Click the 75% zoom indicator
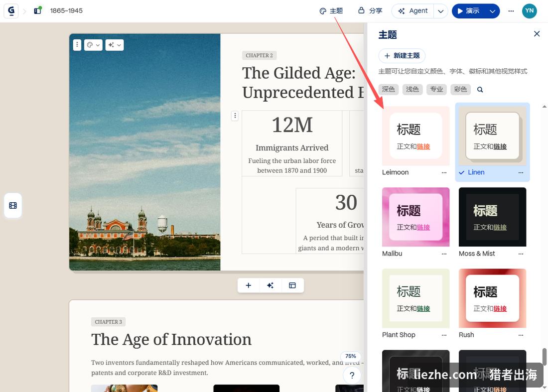This screenshot has width=548, height=392. point(351,356)
